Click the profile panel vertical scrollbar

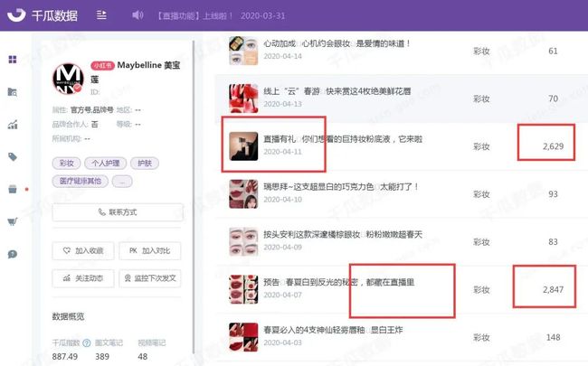(194, 197)
